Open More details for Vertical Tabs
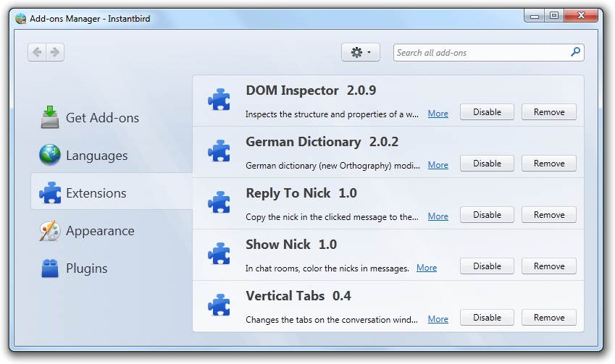The image size is (615, 364). 438,319
